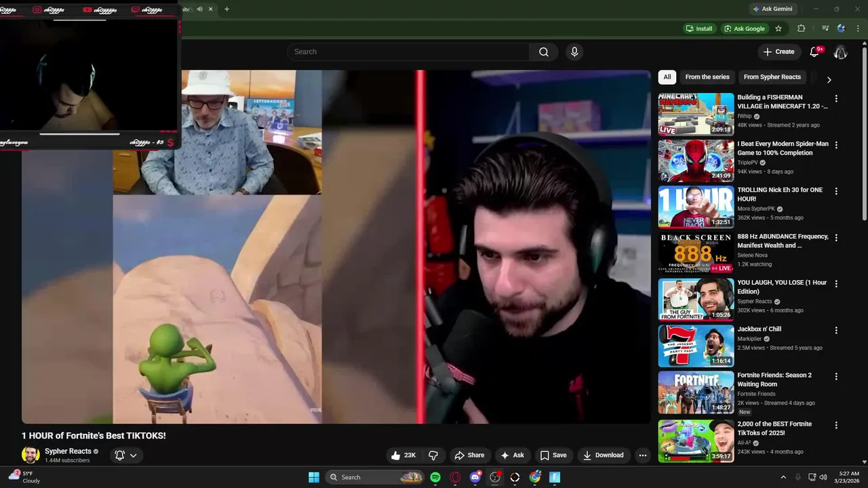
Task: Select the From the series chip
Action: (x=707, y=77)
